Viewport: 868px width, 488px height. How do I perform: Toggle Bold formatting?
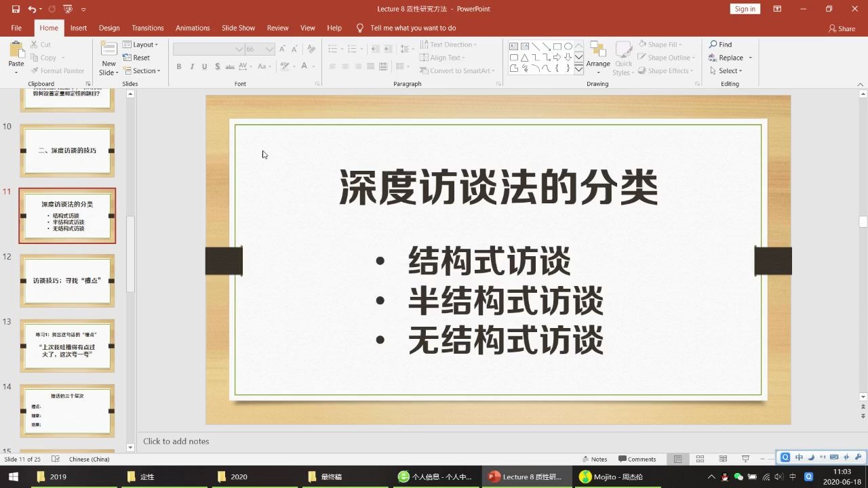coord(179,66)
